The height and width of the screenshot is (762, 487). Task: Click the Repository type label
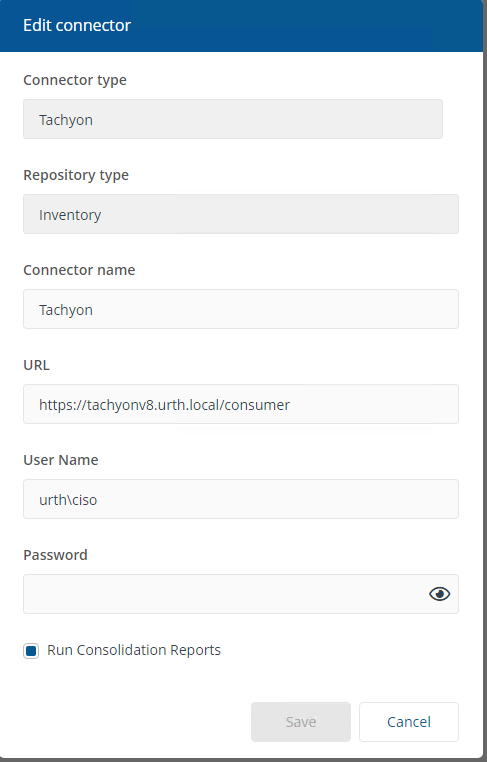(x=76, y=175)
